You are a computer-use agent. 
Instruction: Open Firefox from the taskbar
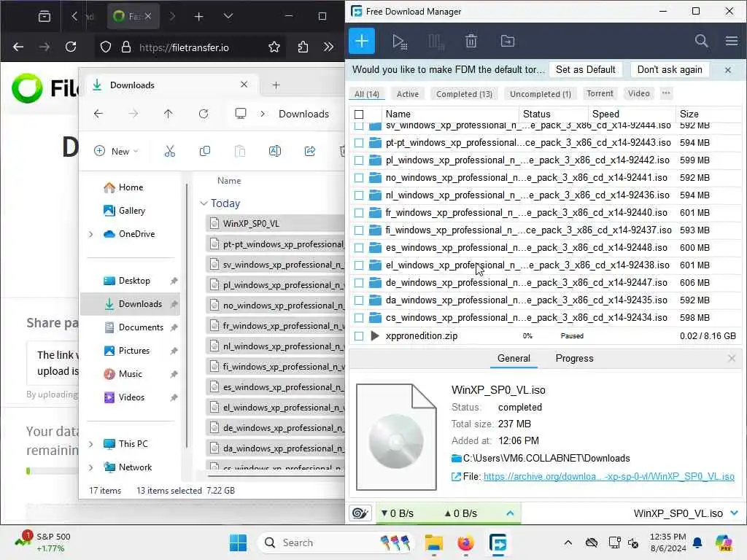(x=465, y=542)
